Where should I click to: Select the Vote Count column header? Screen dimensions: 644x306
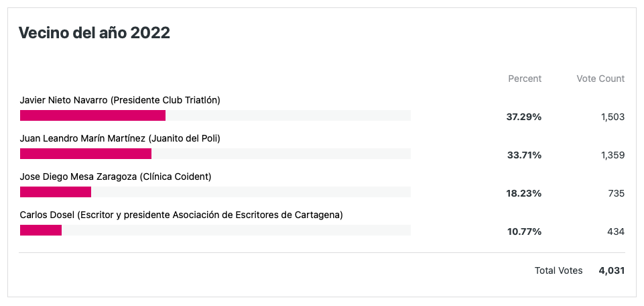click(600, 79)
